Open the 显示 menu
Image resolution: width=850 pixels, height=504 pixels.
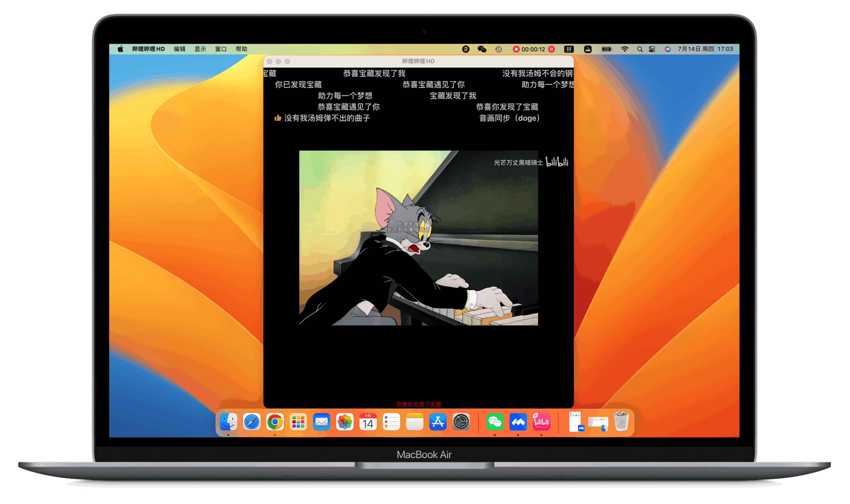200,49
